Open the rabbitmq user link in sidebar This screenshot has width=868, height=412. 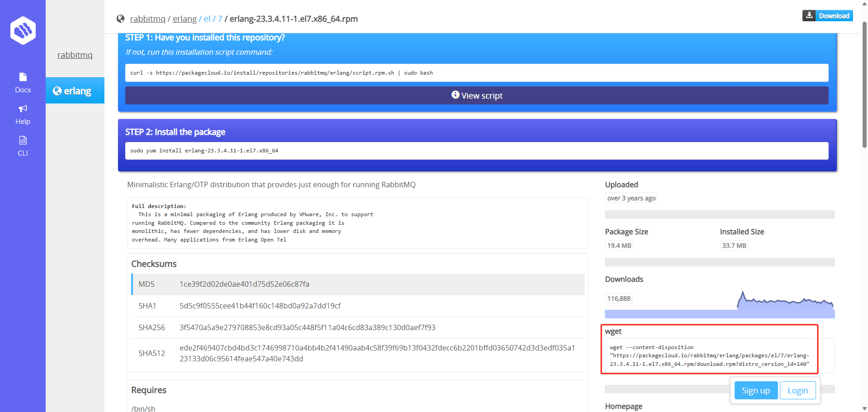point(75,55)
